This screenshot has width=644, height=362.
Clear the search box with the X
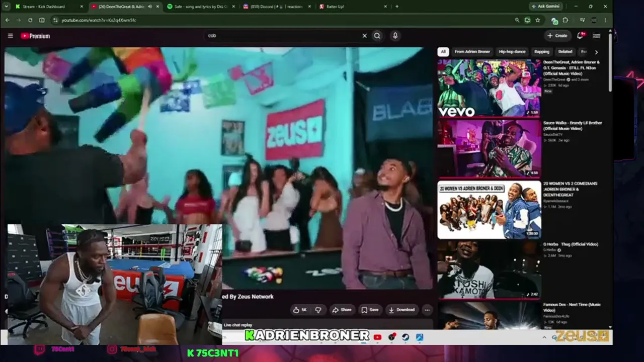tap(365, 36)
